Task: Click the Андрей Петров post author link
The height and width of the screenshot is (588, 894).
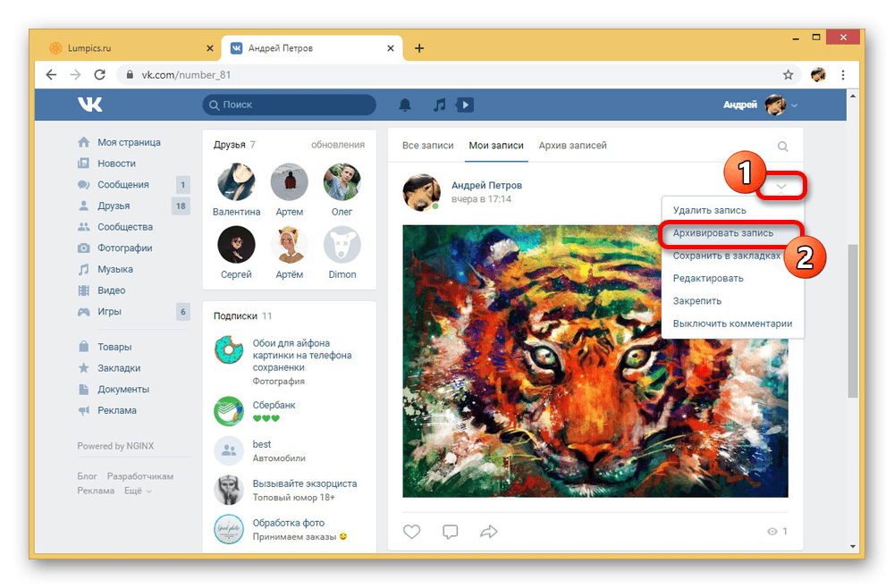Action: pos(486,185)
